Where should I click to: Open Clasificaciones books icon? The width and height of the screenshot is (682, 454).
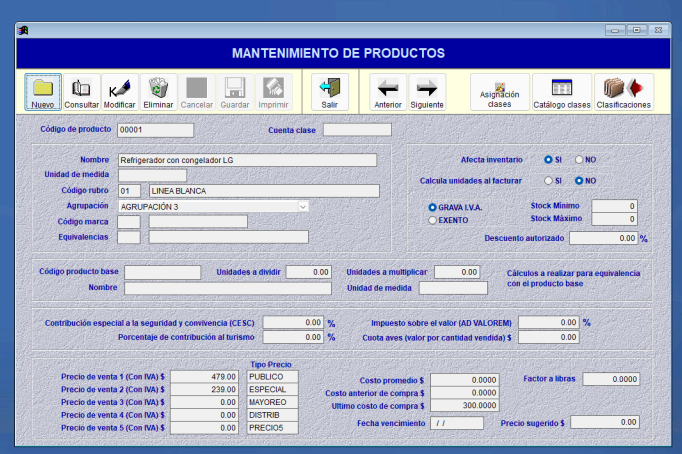[x=624, y=91]
